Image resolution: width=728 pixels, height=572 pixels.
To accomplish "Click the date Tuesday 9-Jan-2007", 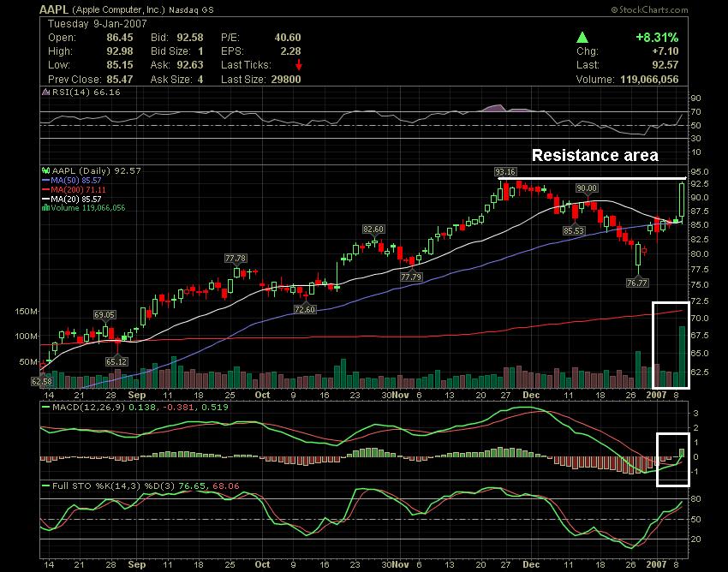I will click(98, 24).
